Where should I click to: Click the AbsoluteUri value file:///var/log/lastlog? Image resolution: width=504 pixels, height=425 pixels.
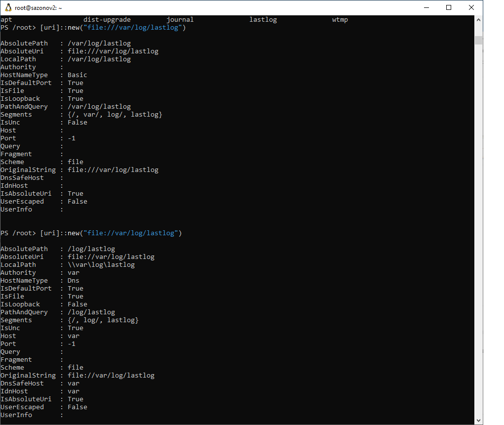(x=113, y=51)
